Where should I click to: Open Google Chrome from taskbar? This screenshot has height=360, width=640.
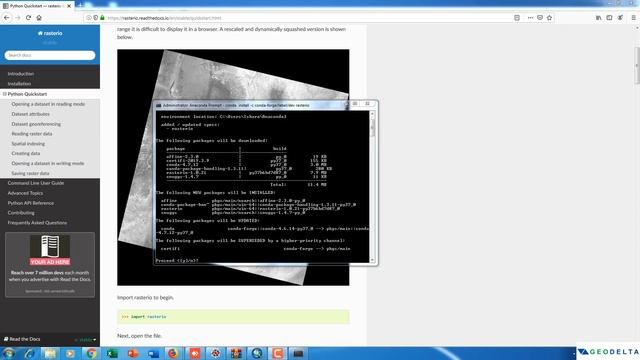point(91,353)
